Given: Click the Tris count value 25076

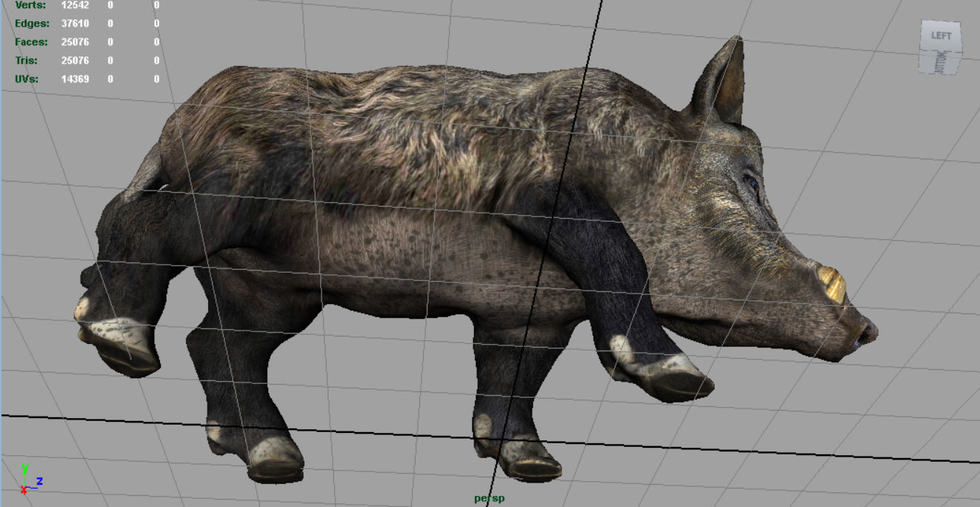Looking at the screenshot, I should [75, 60].
